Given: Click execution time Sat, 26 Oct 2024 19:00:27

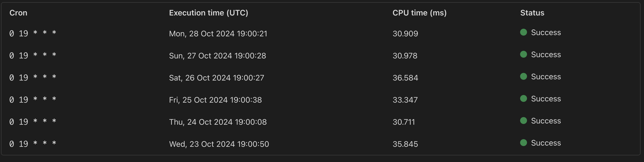Looking at the screenshot, I should pos(217,78).
